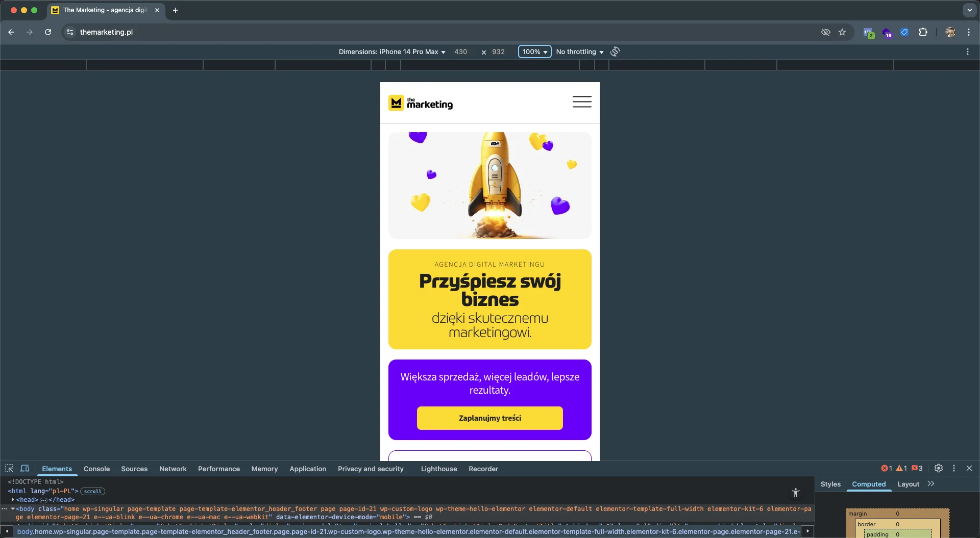Open the DevTools settings gear
The image size is (980, 538).
[x=939, y=468]
